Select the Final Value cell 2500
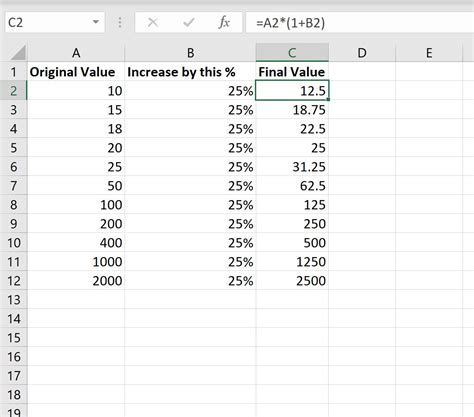Screen dimensions: 474x417 (292, 281)
